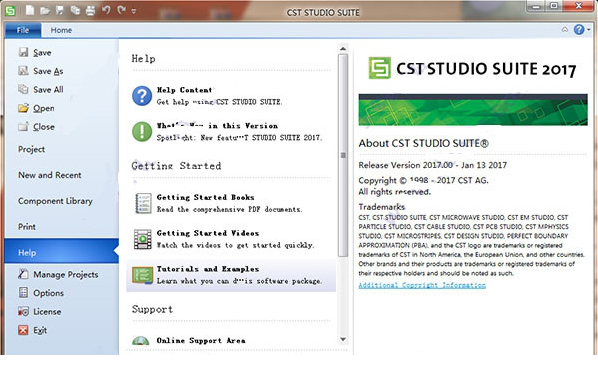Open Getting Started Videos

pyautogui.click(x=231, y=239)
